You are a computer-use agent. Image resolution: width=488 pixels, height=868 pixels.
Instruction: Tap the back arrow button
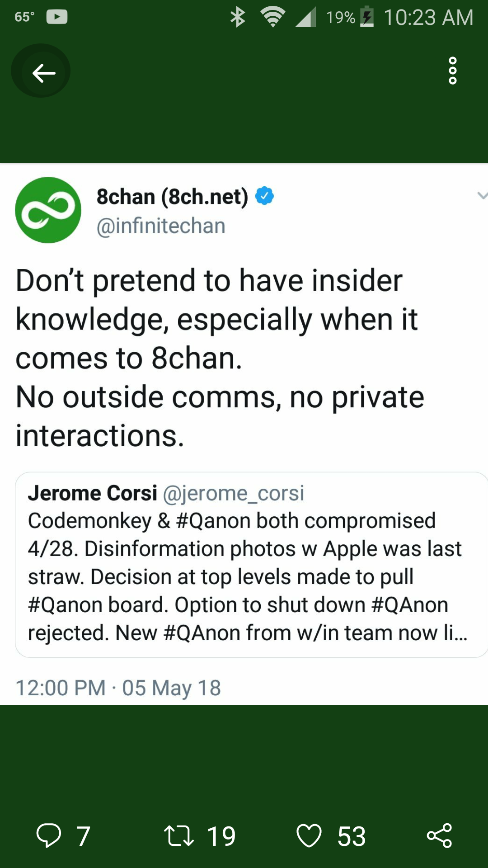click(43, 72)
